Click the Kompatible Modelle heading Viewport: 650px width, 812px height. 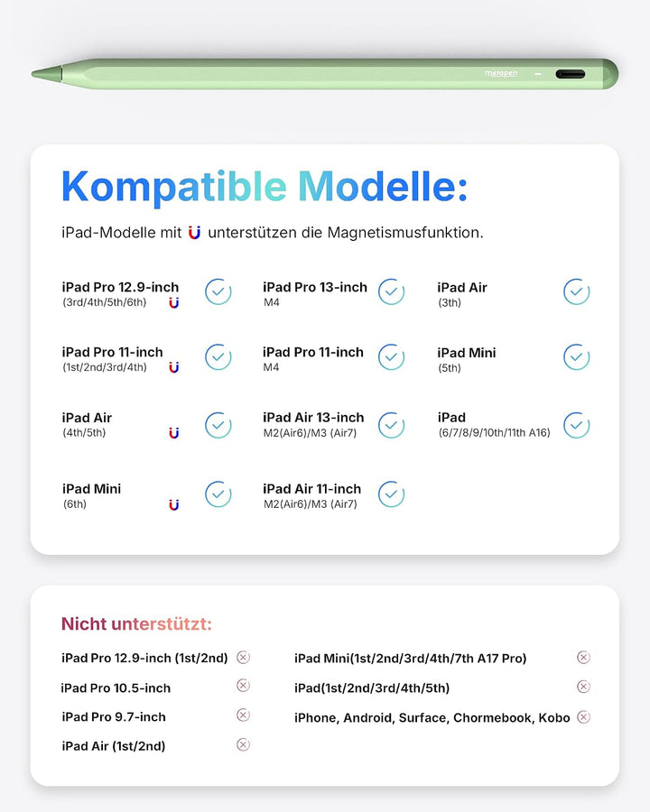point(265,188)
